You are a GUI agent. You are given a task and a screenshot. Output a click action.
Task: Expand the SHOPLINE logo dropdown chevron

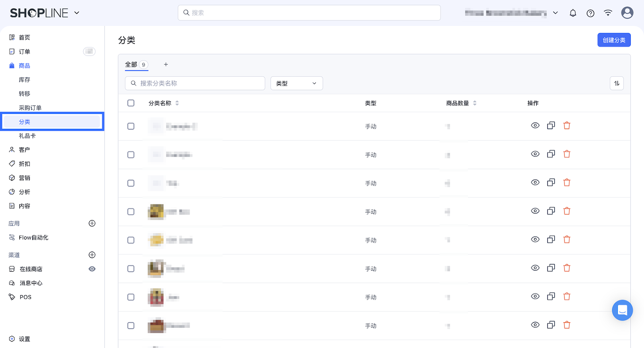(77, 13)
